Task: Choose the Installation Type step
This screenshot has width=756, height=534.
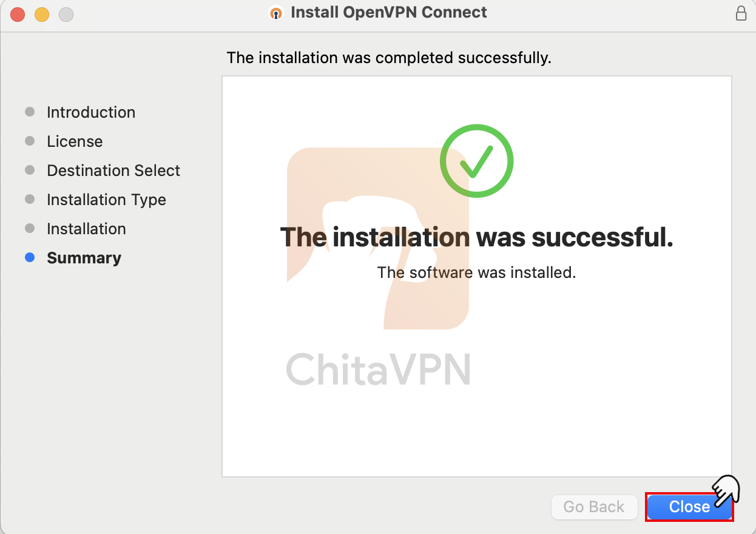Action: (106, 200)
